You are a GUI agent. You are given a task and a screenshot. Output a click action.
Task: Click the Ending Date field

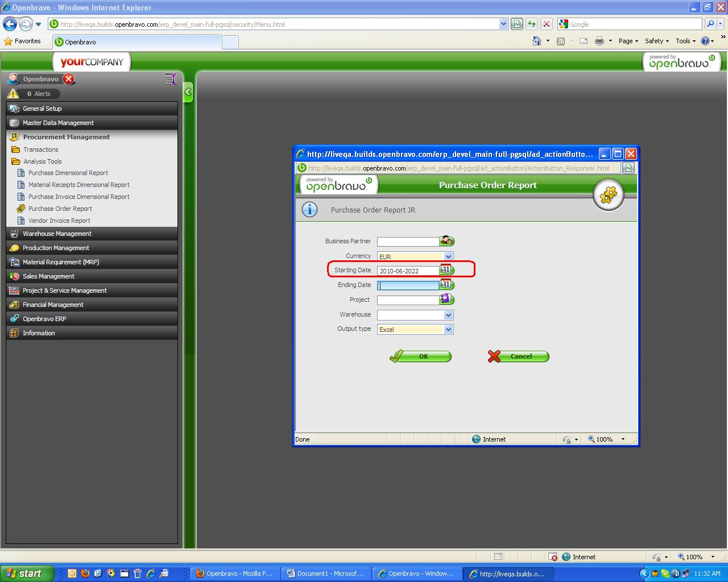tap(408, 285)
